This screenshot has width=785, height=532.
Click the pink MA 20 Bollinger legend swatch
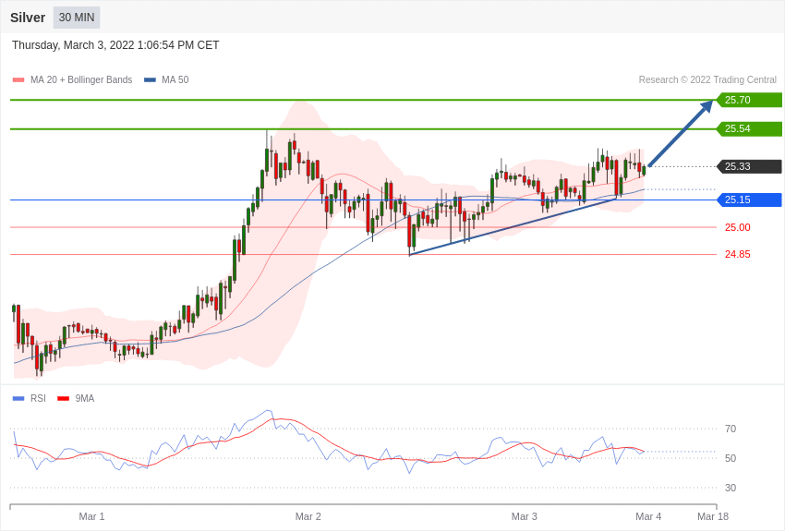[x=18, y=80]
